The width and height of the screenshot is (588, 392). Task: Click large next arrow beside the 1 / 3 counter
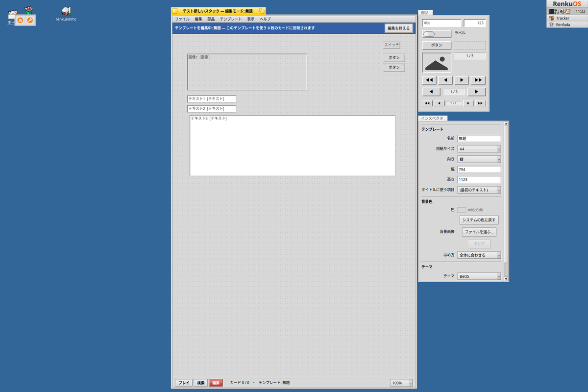(476, 92)
